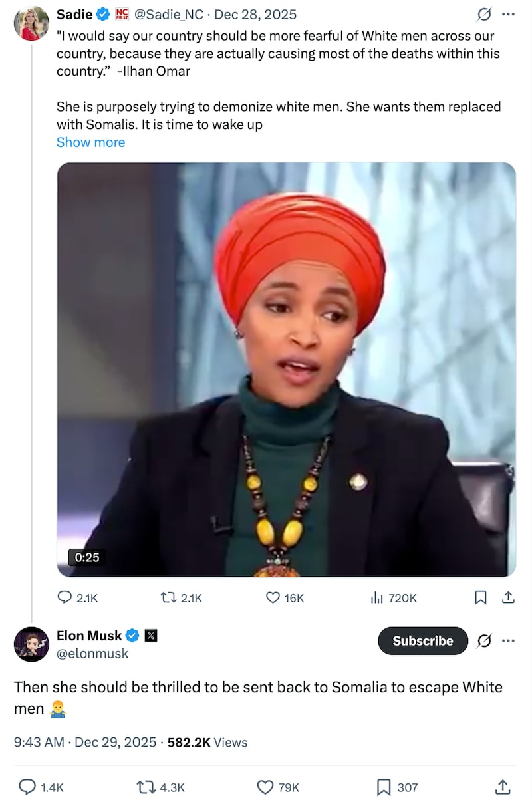Open the more options menu on Sadie's post
The height and width of the screenshot is (798, 532).
pos(509,13)
